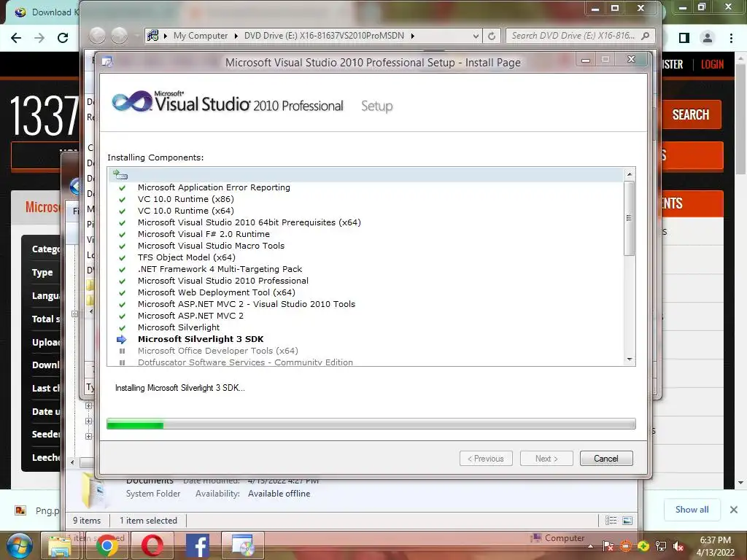The height and width of the screenshot is (560, 747).
Task: Click the orange SEARCH button on website
Action: [691, 114]
